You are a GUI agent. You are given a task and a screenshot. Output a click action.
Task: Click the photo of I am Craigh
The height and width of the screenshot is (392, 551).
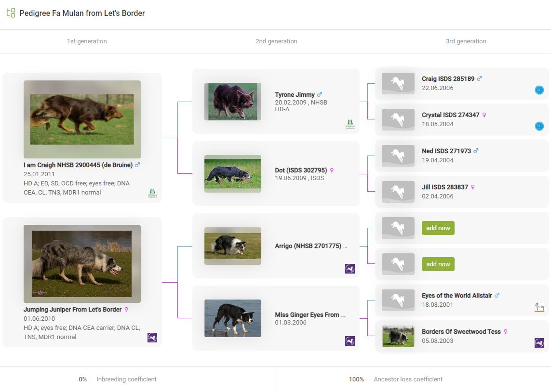tap(82, 119)
